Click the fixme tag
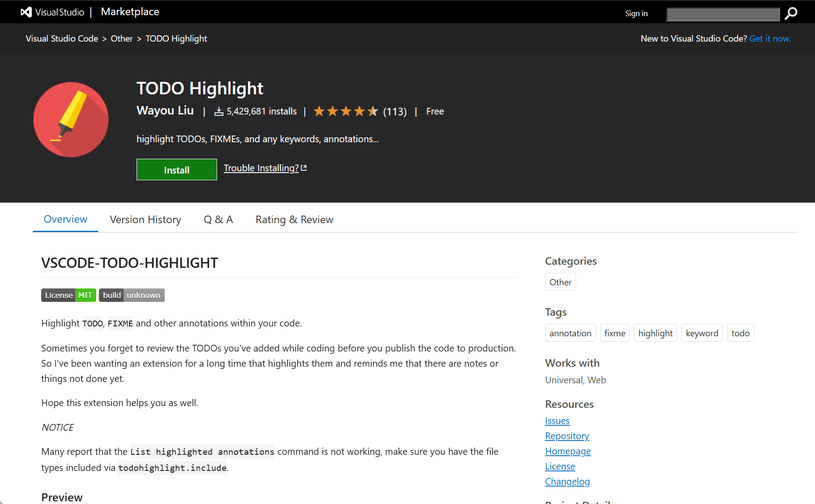 click(x=614, y=333)
